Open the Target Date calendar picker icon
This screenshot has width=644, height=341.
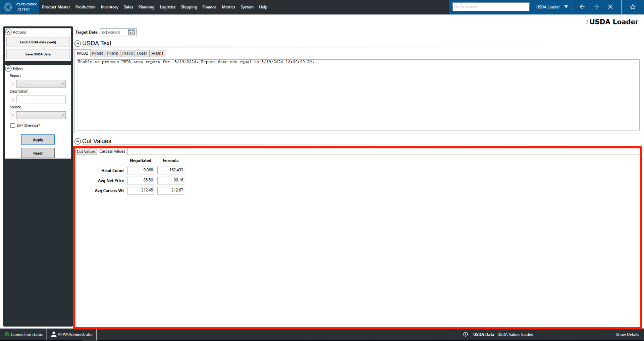coord(131,32)
